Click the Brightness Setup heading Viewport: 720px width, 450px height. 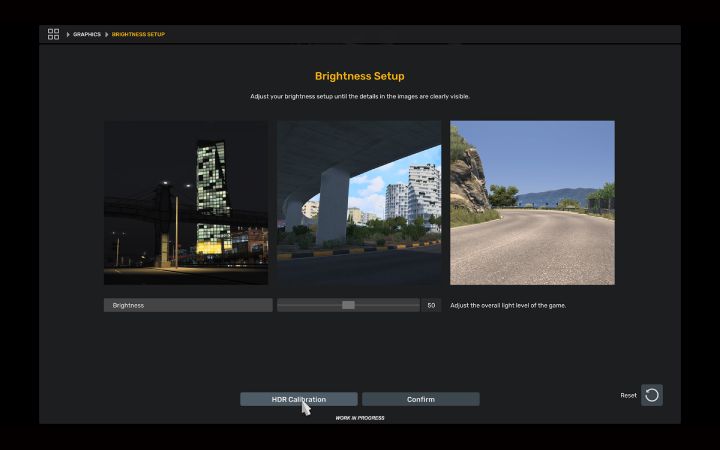[x=359, y=76]
